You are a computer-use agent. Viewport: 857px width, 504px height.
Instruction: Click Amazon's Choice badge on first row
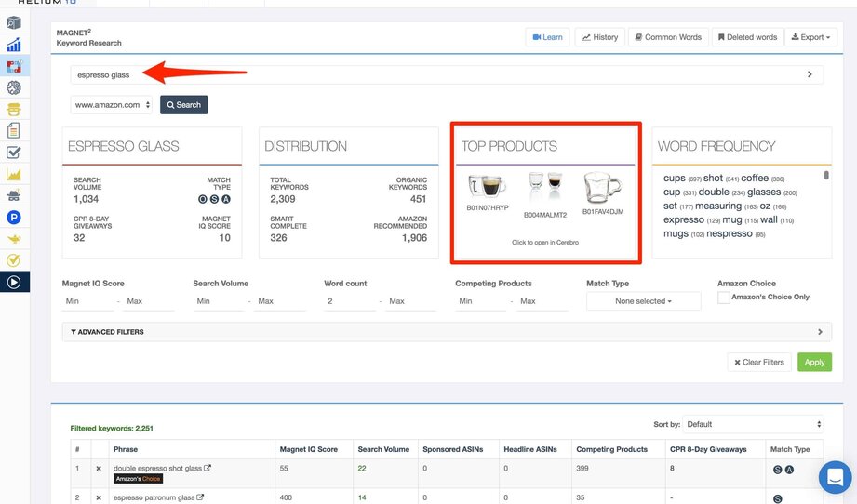pos(138,479)
